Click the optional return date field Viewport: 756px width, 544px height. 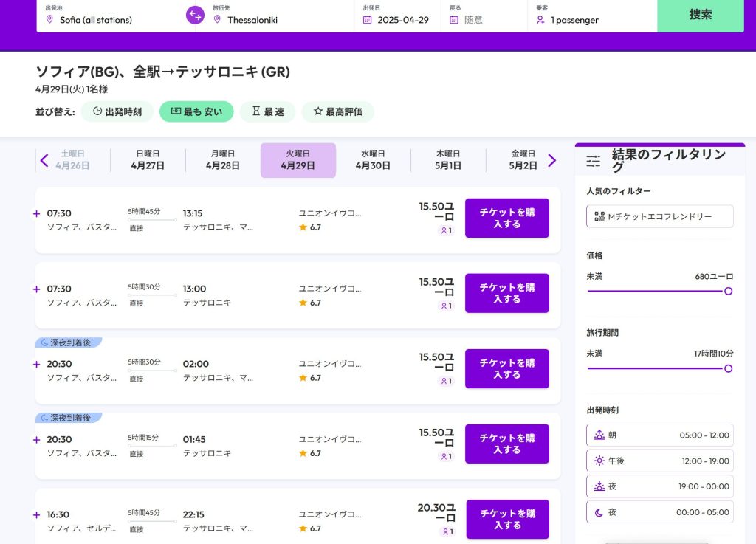coord(484,16)
